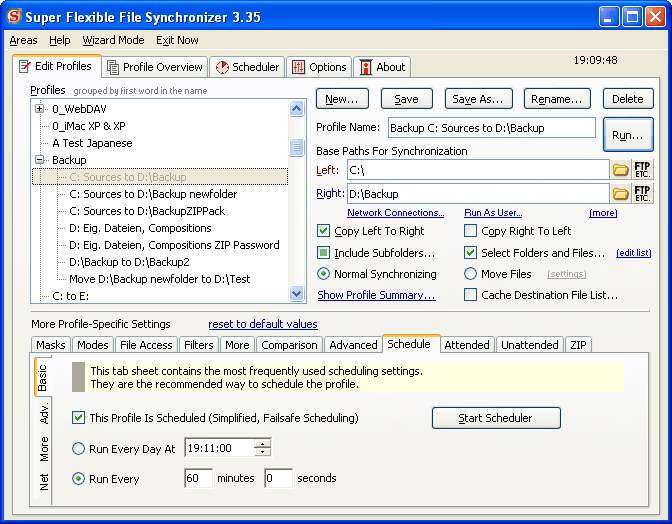Click the Edit Profiles tab icon
This screenshot has height=524, width=672.
pos(25,66)
